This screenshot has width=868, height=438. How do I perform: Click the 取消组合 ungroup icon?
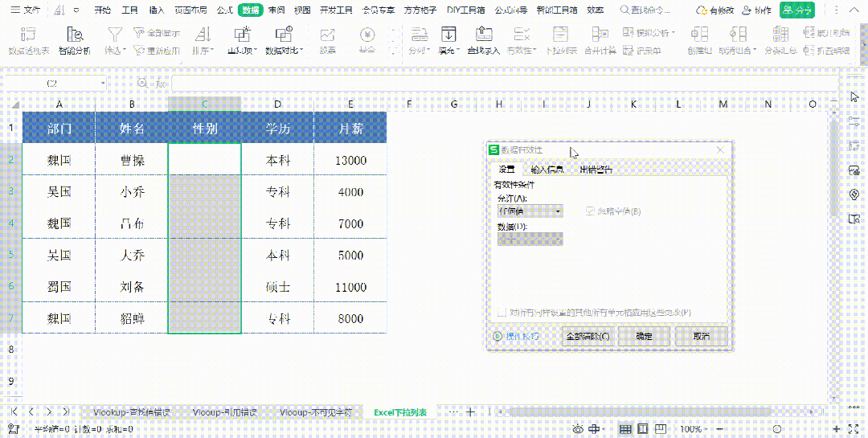[738, 35]
